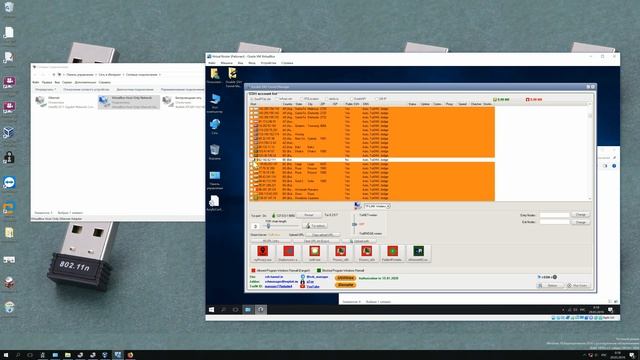Click the Exit Node input field
This screenshot has width=640, height=360.
pos(554,222)
